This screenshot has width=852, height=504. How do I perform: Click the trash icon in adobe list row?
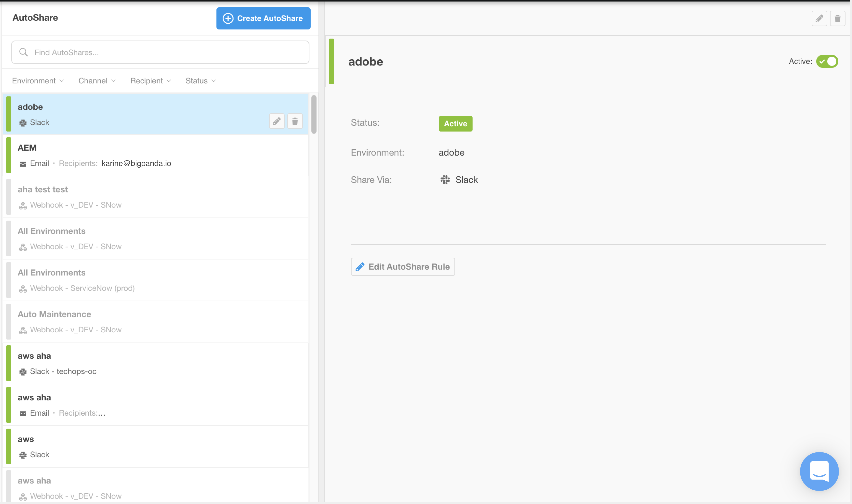tap(295, 121)
